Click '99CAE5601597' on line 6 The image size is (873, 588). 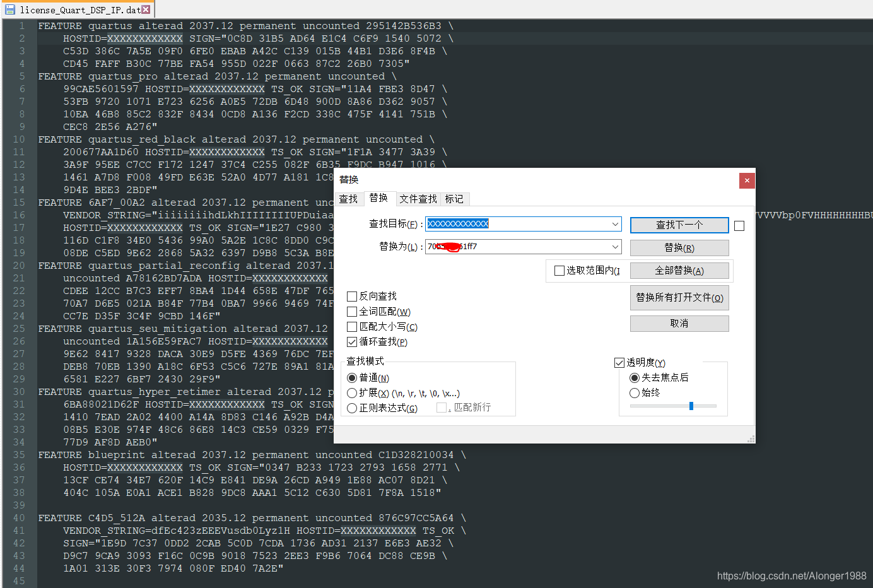(x=101, y=89)
